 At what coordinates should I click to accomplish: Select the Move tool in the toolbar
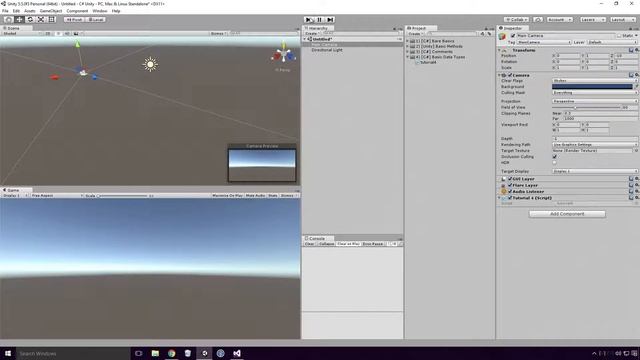19,20
